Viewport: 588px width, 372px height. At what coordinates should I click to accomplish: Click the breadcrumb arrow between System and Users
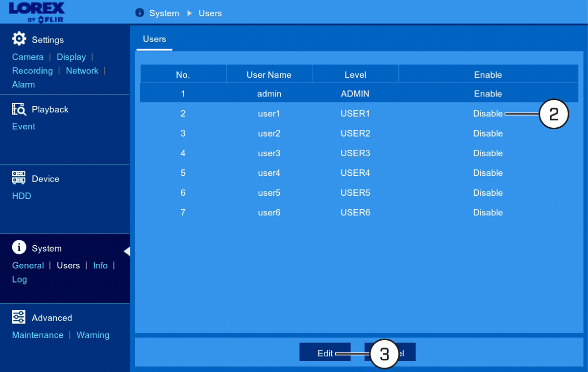pos(190,13)
